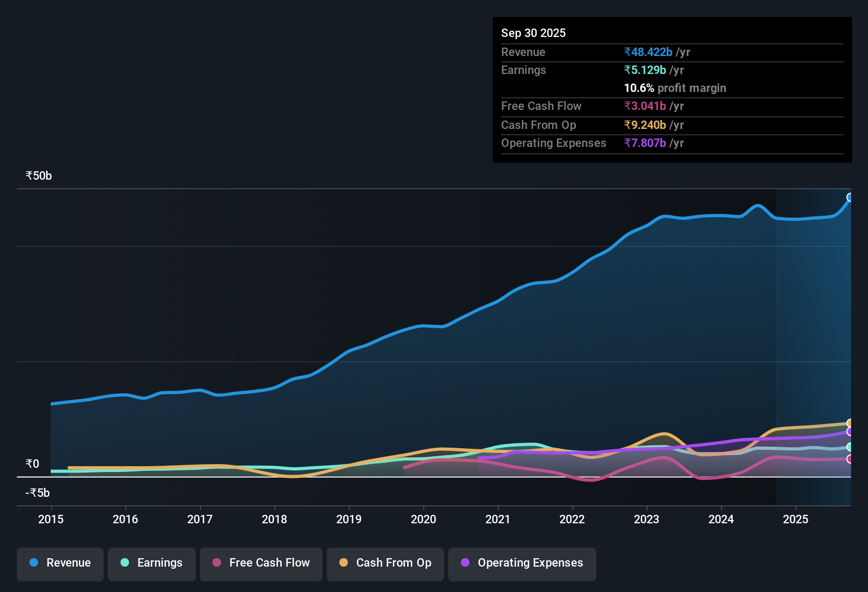The image size is (868, 592).
Task: Select the 2021 year label on the axis
Action: click(x=497, y=520)
